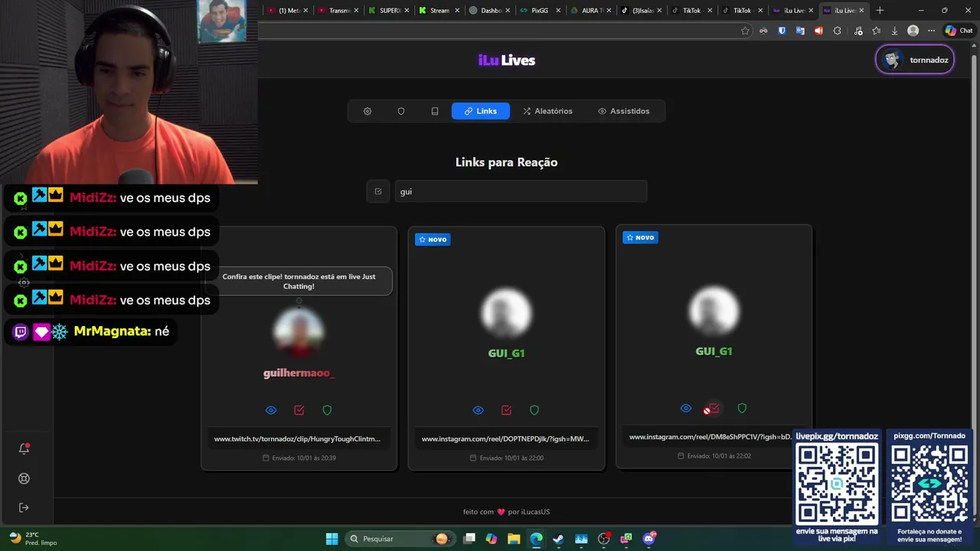This screenshot has height=551, width=980.
Task: Click the support lifebuoy icon in left sidebar
Action: click(x=24, y=478)
